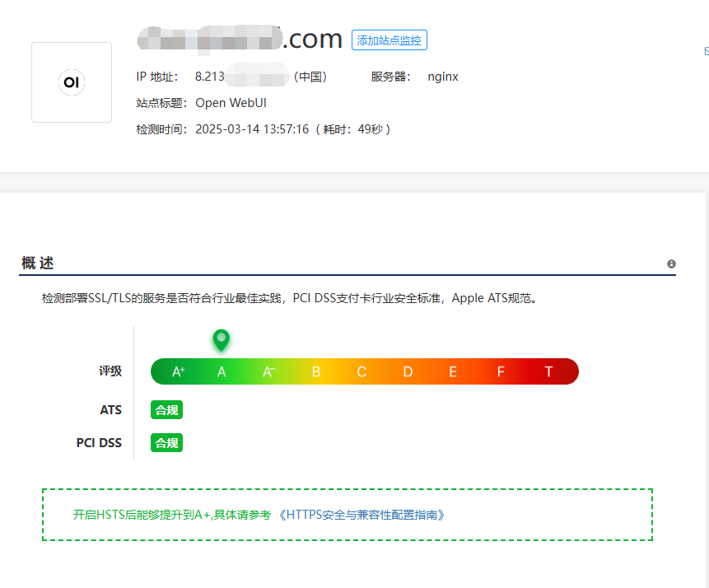Click grade A- on rating bar
709x588 pixels.
268,371
